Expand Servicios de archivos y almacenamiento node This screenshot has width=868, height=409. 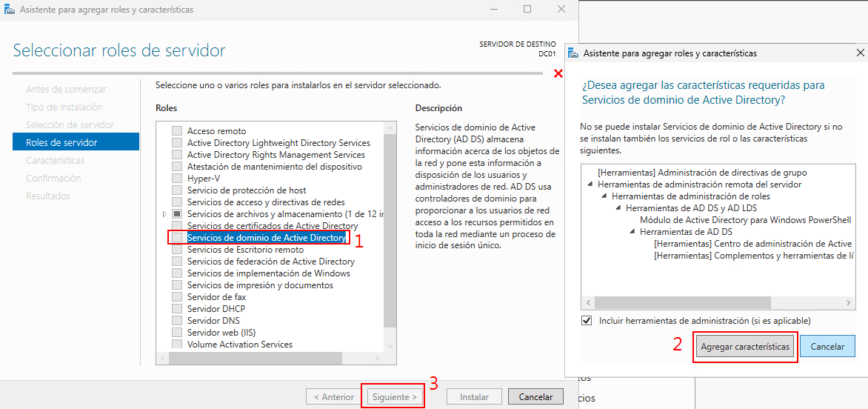[164, 214]
